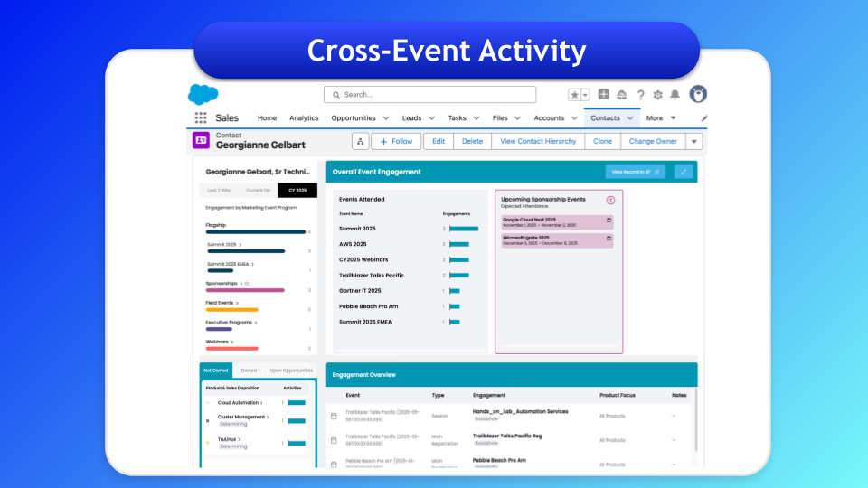
Task: Click calendar icon on Microsoft Ignite 2025 card
Action: (x=609, y=239)
